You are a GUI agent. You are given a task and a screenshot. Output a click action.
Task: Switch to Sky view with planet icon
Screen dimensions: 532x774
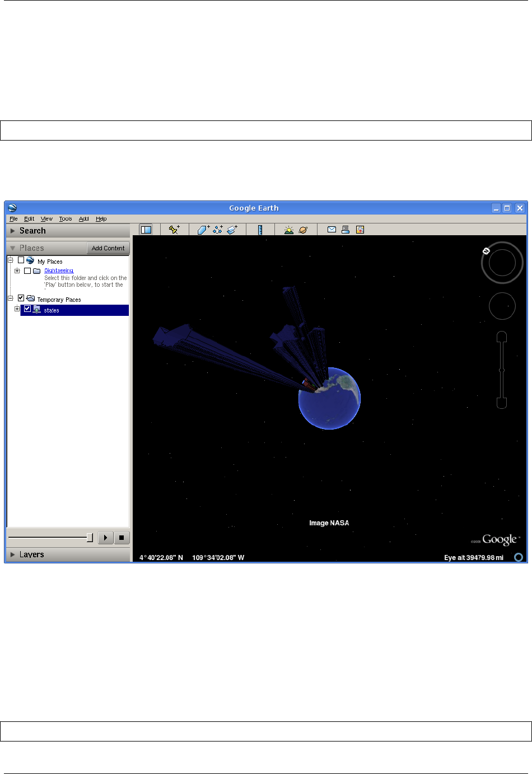coord(303,230)
